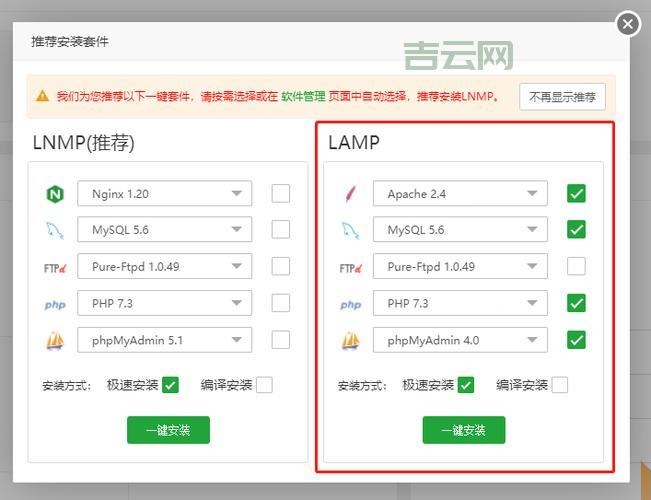This screenshot has height=500, width=651.
Task: Select LNMP 编译安装 compile install checkbox
Action: pyautogui.click(x=264, y=385)
